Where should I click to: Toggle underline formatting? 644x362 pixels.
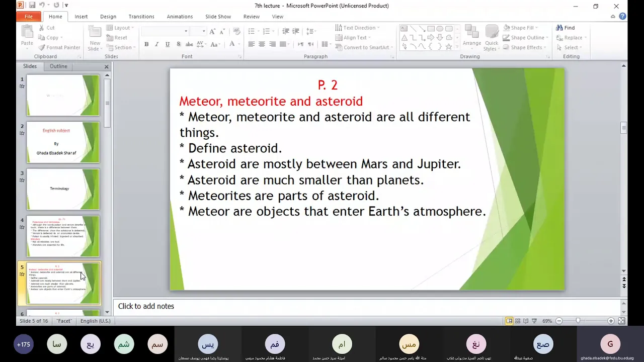(x=168, y=44)
